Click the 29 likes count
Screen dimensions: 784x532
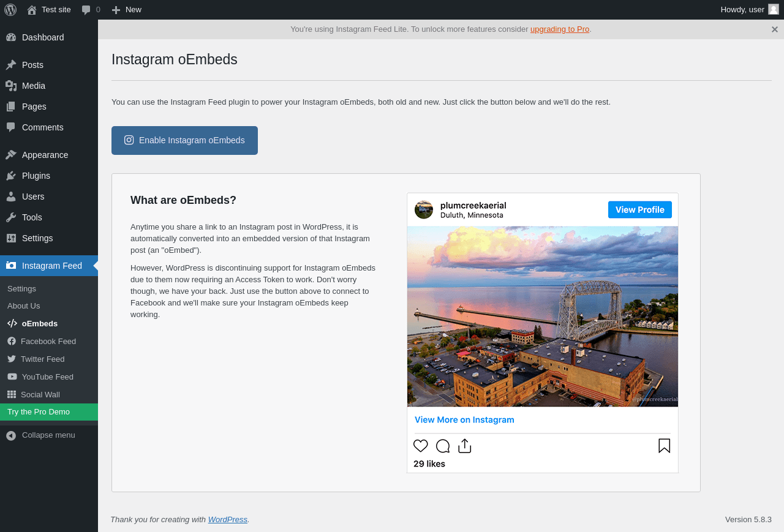coord(429,464)
